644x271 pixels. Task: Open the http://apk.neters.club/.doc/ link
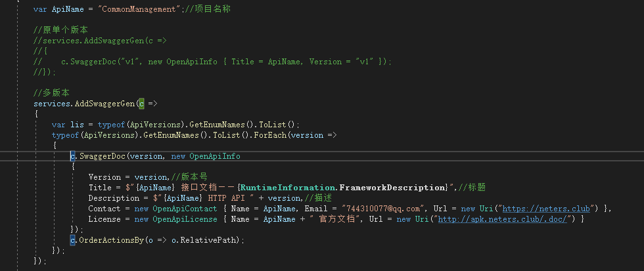[503, 219]
